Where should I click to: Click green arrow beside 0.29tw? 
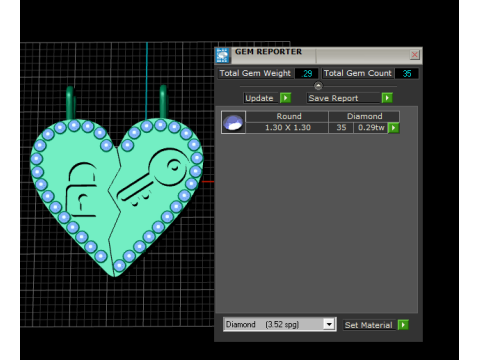394,128
